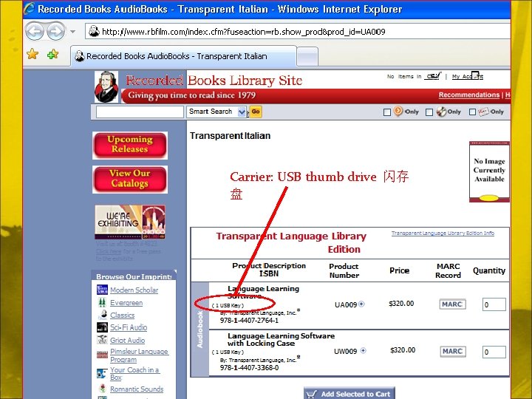Viewport: 532px width, 399px height.
Task: Click the View Our Catalogs button
Action: pos(130,179)
